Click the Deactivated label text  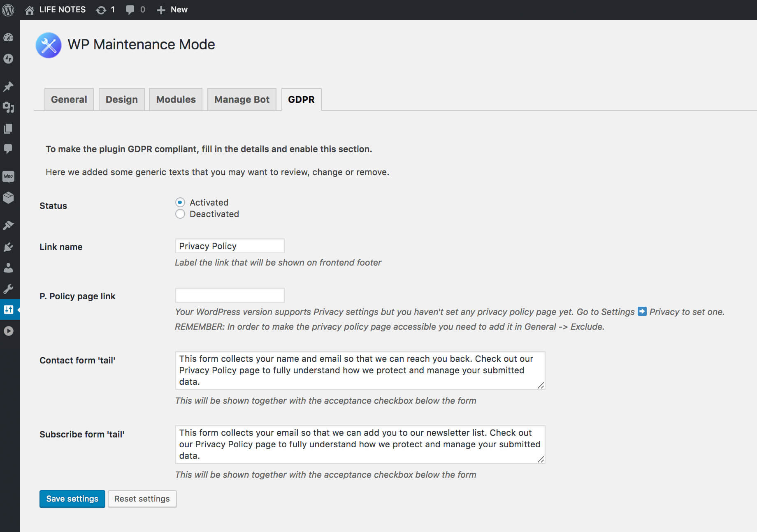(x=214, y=214)
